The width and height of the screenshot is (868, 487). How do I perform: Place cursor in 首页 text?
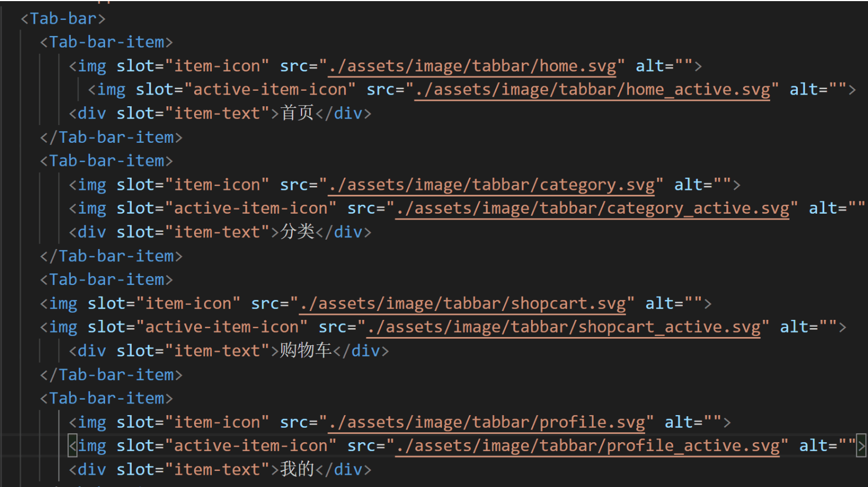tap(297, 113)
